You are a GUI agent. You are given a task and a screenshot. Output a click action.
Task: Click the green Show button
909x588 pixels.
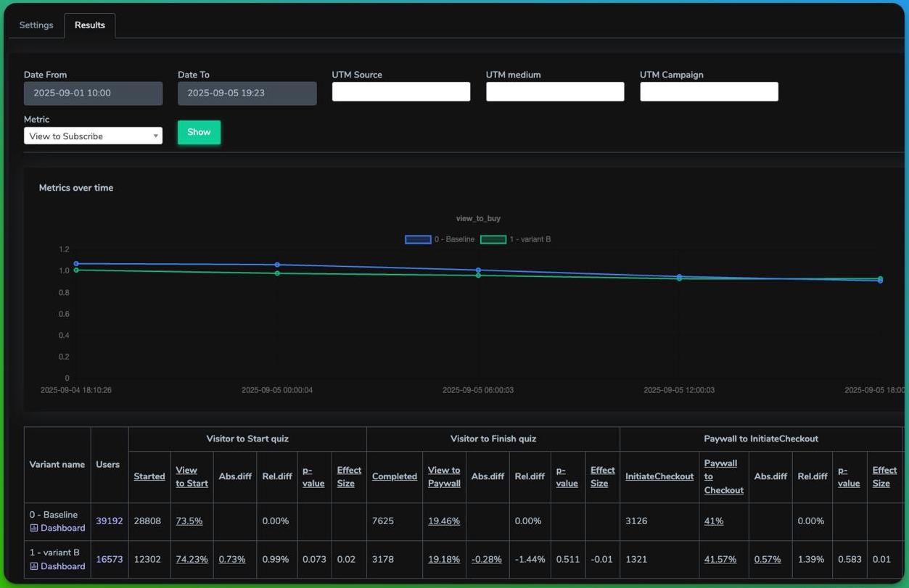coord(199,132)
